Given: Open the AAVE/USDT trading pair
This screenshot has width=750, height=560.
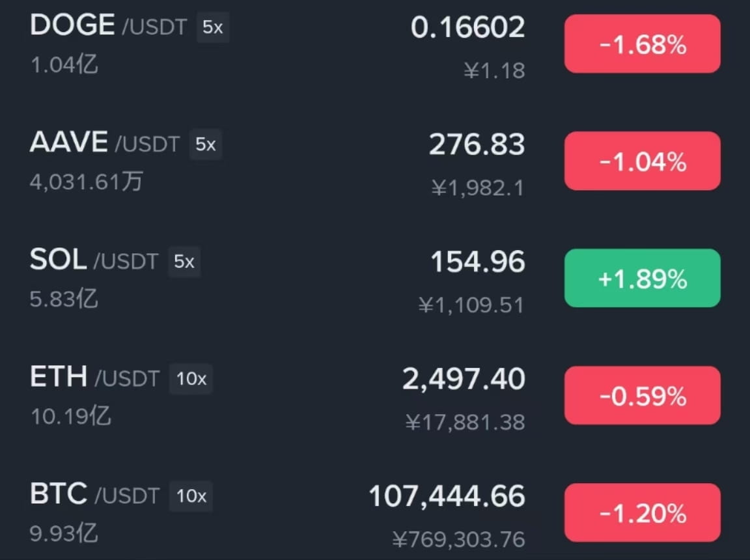Looking at the screenshot, I should pos(375,161).
